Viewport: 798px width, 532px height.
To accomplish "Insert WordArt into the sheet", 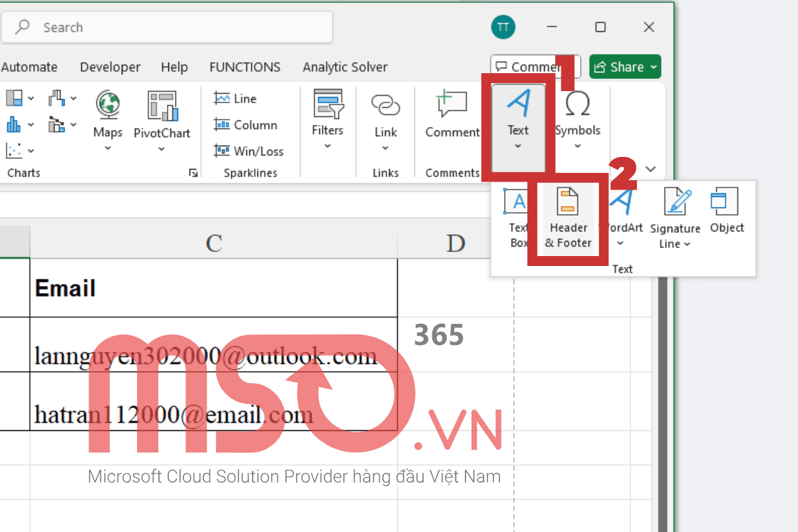I will coord(620,213).
